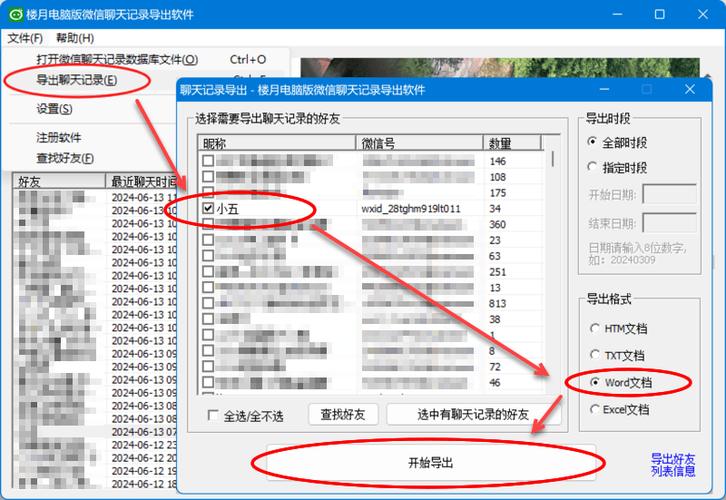This screenshot has height=500, width=726.
Task: Close the 聊天记录导出 dialog
Action: point(689,89)
